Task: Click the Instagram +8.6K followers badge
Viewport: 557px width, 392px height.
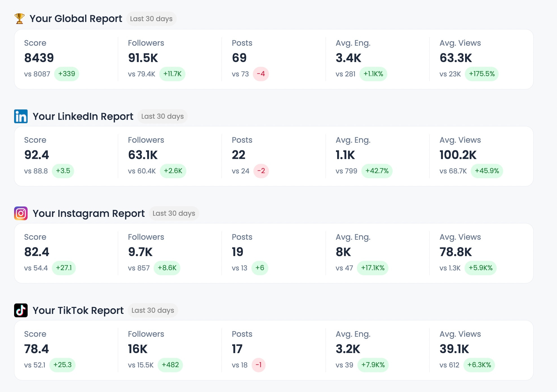Action: (x=167, y=268)
